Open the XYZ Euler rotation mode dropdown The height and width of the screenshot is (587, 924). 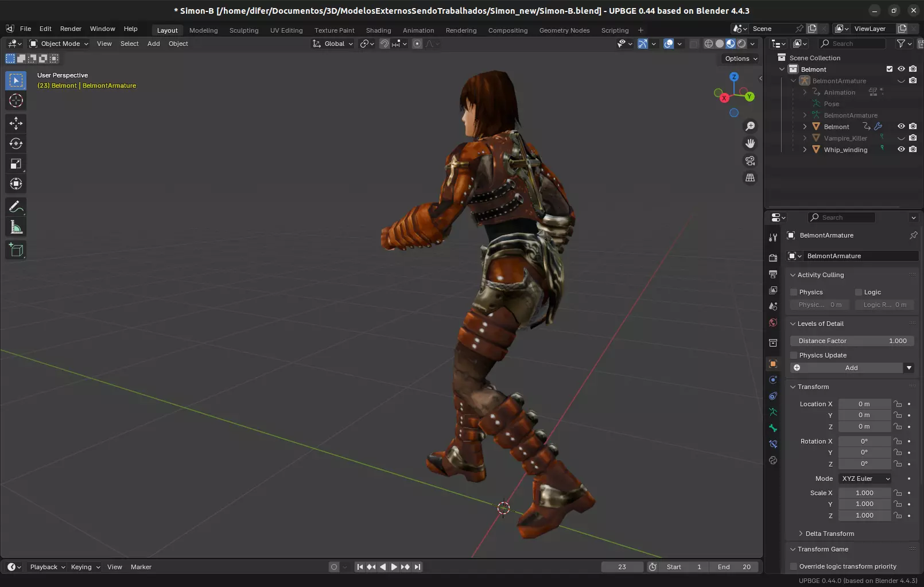pos(865,479)
